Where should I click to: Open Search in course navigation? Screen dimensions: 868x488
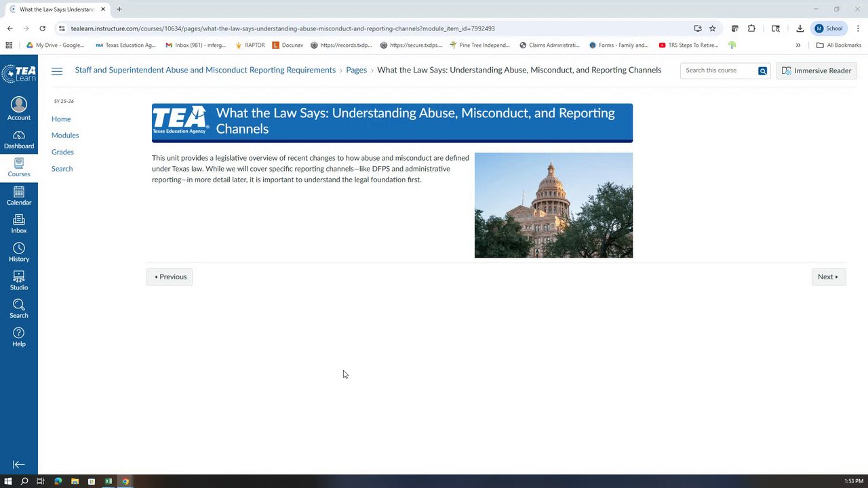pyautogui.click(x=62, y=169)
